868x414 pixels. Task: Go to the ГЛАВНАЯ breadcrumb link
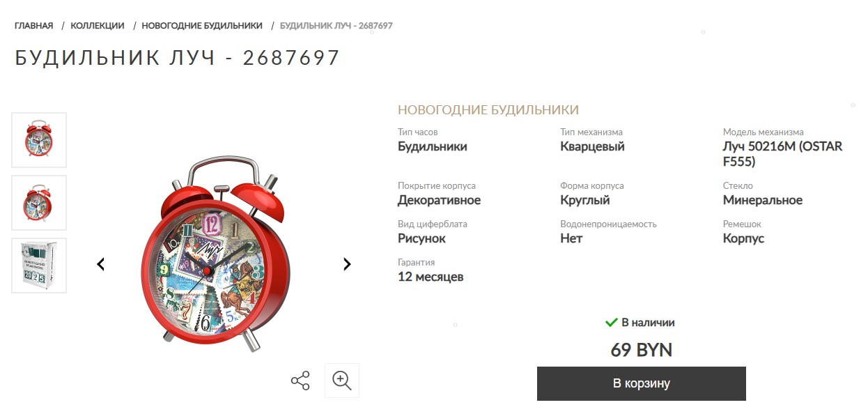[x=34, y=26]
